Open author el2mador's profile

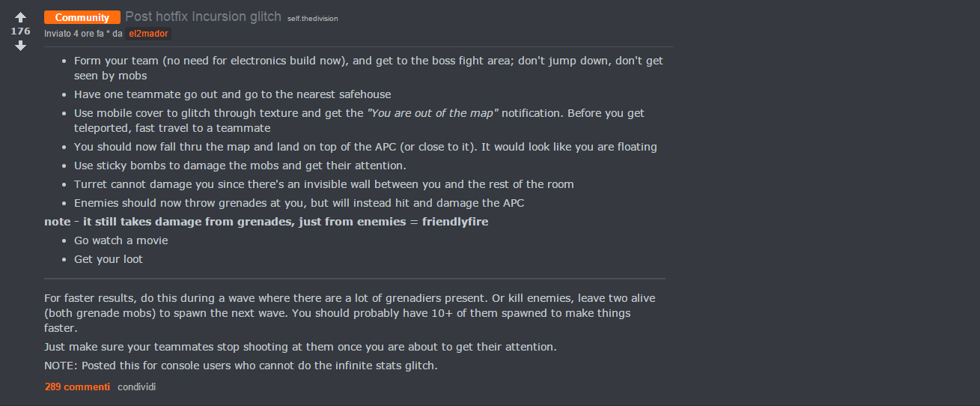point(148,34)
